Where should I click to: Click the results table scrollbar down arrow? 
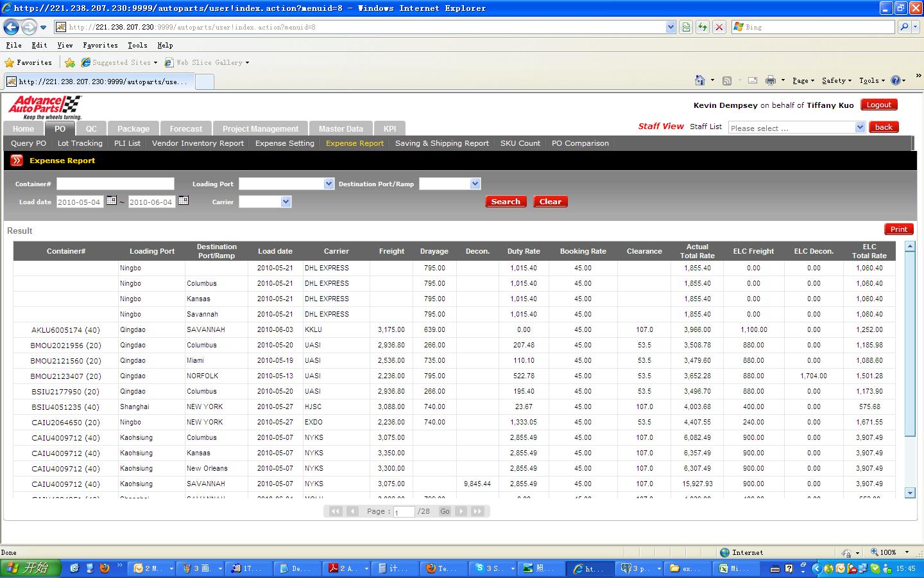(909, 493)
